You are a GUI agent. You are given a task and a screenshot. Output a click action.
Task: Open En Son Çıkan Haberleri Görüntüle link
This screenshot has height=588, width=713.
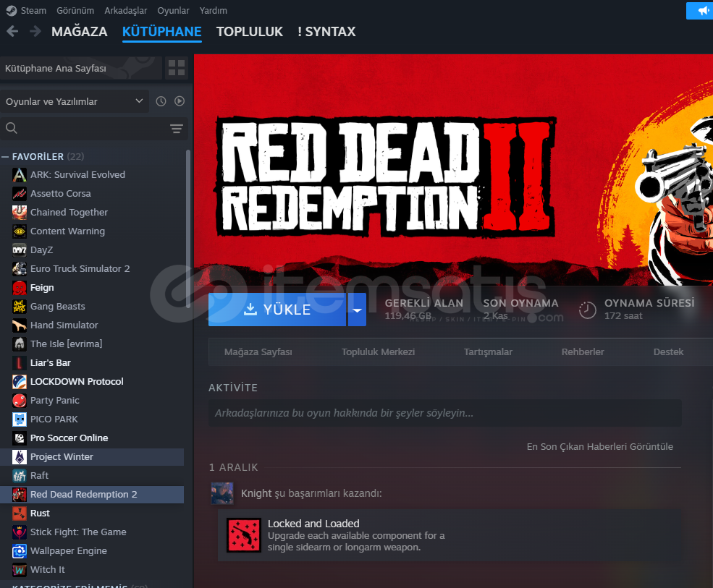pyautogui.click(x=599, y=447)
